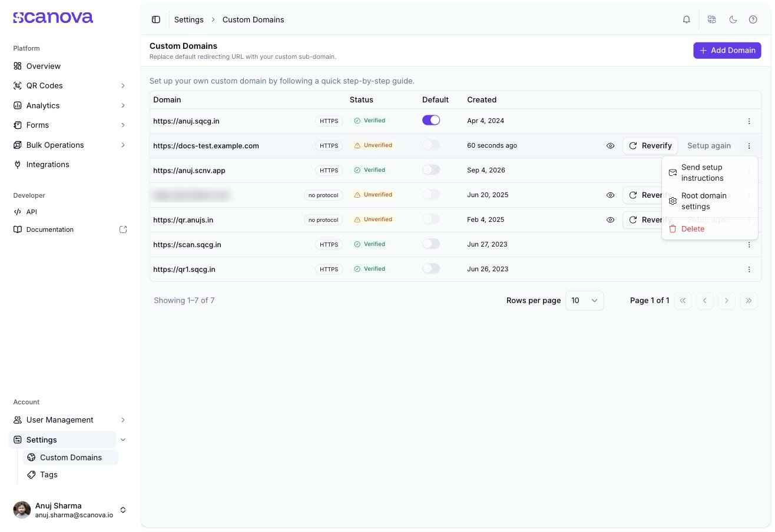Screen dimensions: 775x532
Task: Go to first page double arrow
Action: (x=683, y=301)
